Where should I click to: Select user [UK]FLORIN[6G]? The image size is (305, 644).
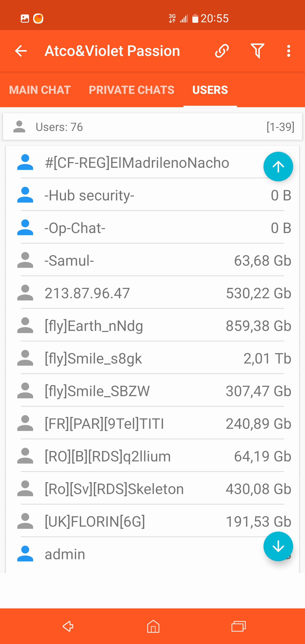pyautogui.click(x=95, y=522)
